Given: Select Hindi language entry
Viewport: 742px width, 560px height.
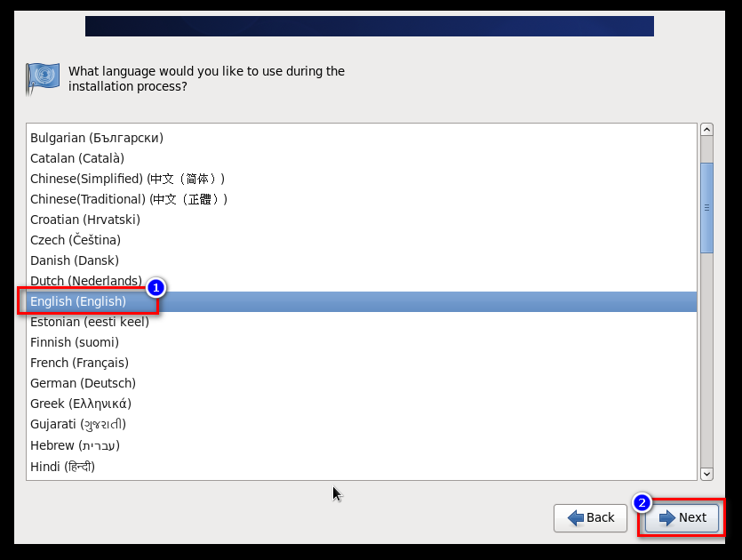Looking at the screenshot, I should [362, 467].
